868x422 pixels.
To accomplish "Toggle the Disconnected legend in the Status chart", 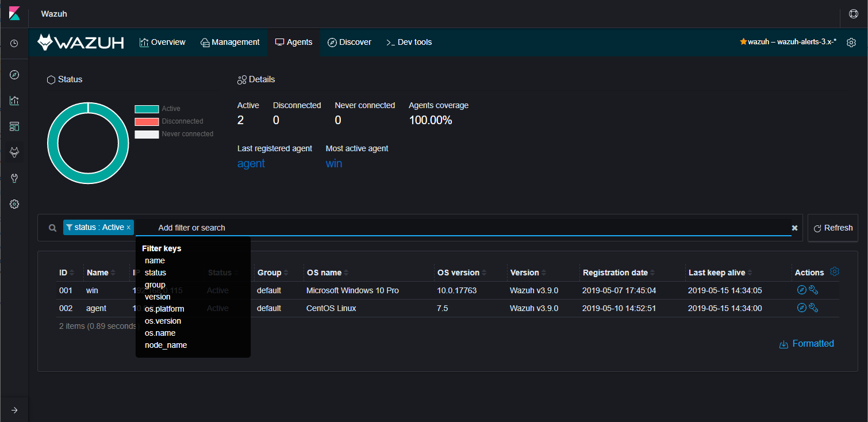I will coord(182,121).
